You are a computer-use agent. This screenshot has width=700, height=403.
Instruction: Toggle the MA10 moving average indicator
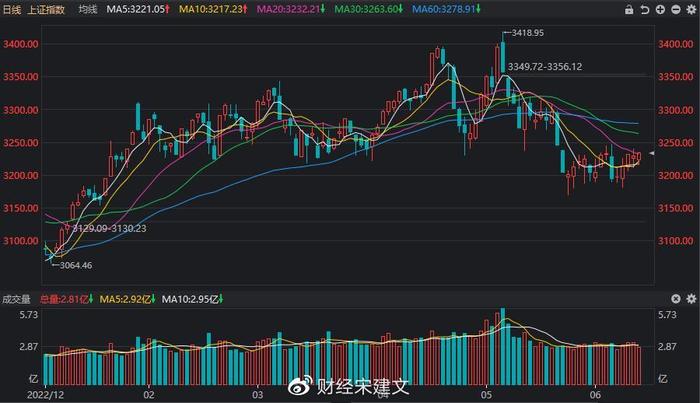[x=207, y=10]
